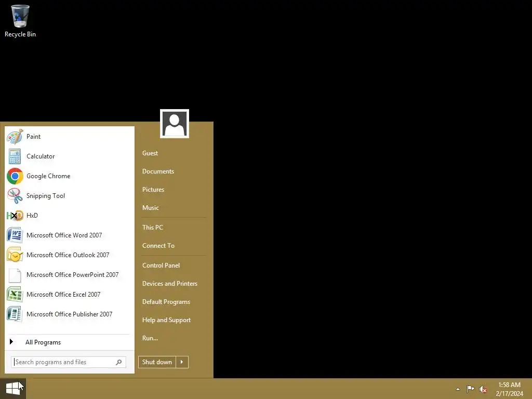Click the Word 2007 icon
This screenshot has height=399, width=532.
(15, 235)
